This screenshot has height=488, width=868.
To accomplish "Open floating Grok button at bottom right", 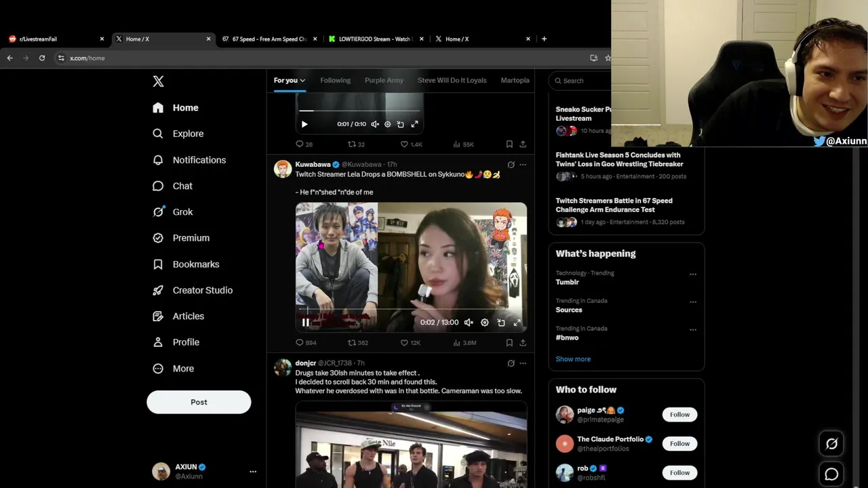I will [x=831, y=444].
